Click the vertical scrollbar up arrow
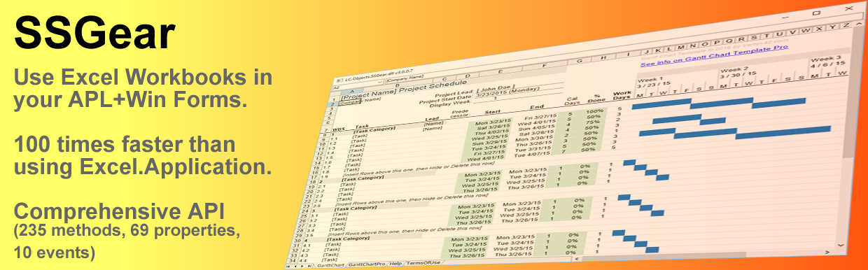The height and width of the screenshot is (270, 868). (859, 24)
